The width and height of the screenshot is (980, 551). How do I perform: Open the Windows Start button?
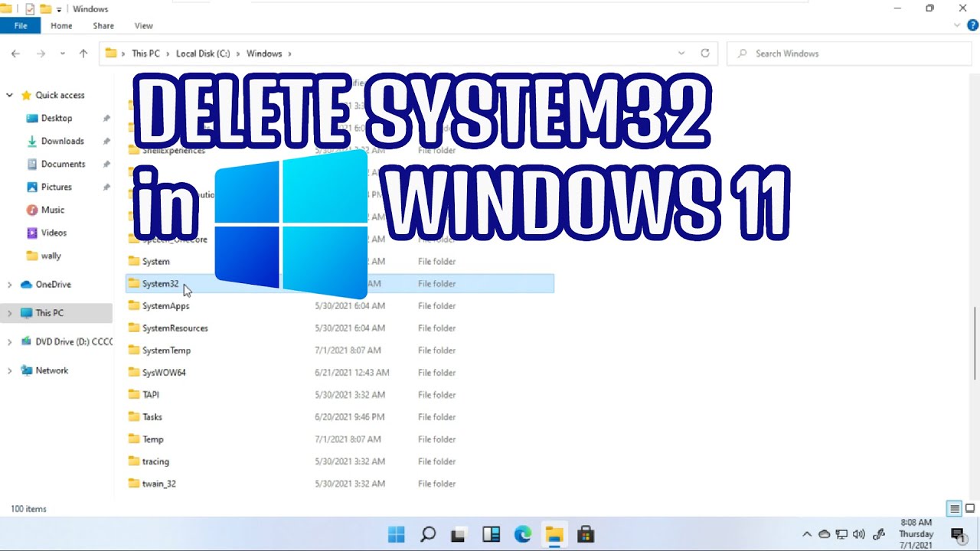[396, 534]
